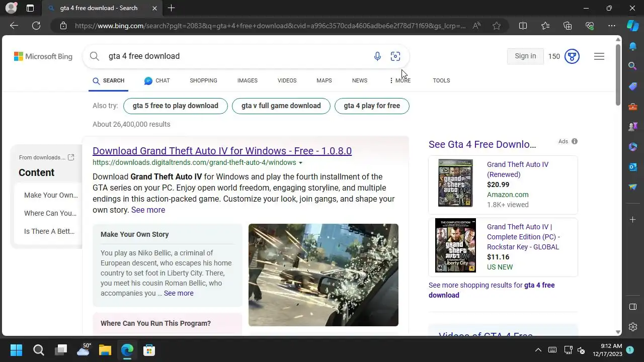Viewport: 644px width, 362px height.
Task: Search using voice microphone icon
Action: (x=377, y=56)
